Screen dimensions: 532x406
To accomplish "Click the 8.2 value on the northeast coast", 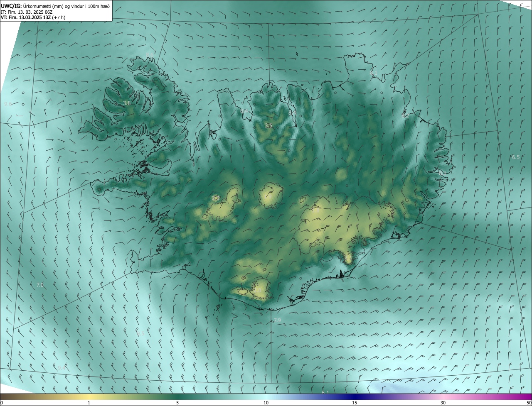I will click(x=406, y=116).
